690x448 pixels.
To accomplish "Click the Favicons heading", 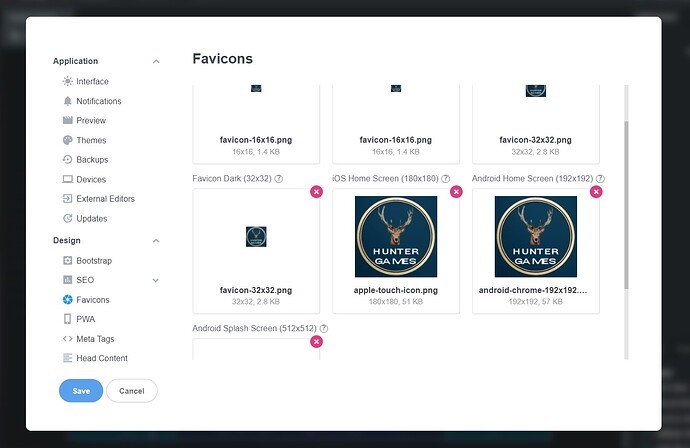I will pyautogui.click(x=223, y=59).
